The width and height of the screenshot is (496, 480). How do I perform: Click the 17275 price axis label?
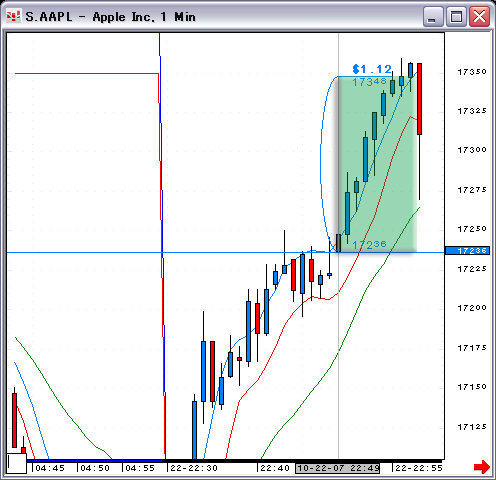click(472, 190)
